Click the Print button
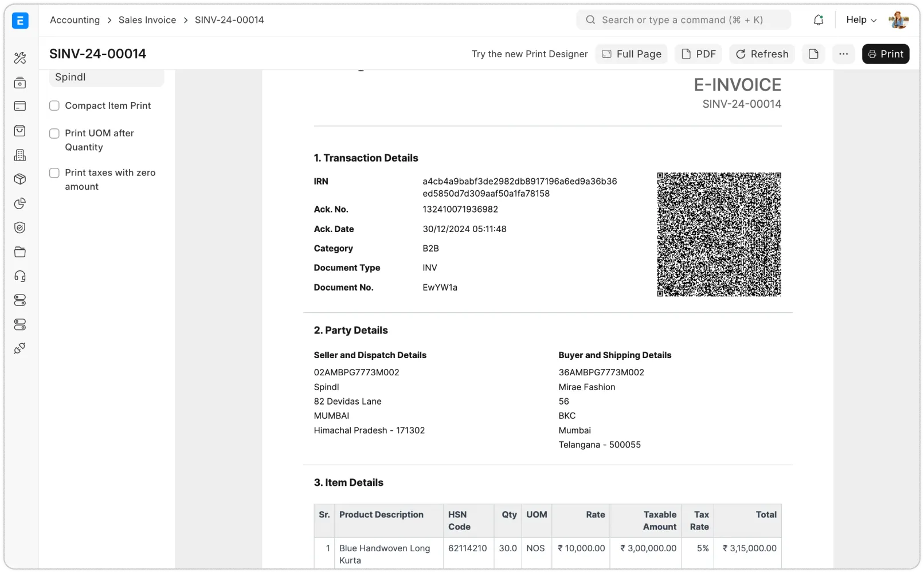Viewport: 924px width, 573px height. click(886, 54)
